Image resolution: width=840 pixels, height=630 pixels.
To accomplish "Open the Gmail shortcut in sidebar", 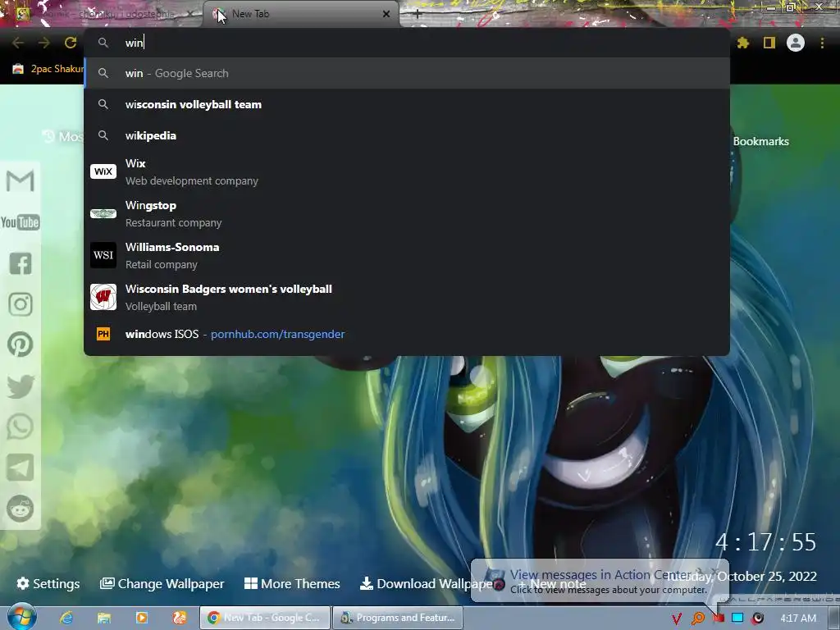I will (21, 180).
